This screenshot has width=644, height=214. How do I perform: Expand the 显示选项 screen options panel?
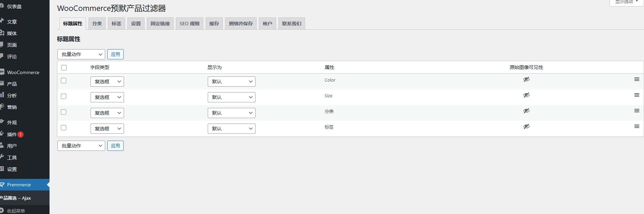pos(627,2)
